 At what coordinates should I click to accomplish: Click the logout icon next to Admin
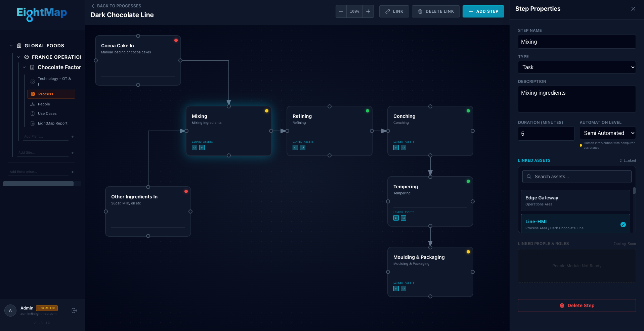point(74,311)
